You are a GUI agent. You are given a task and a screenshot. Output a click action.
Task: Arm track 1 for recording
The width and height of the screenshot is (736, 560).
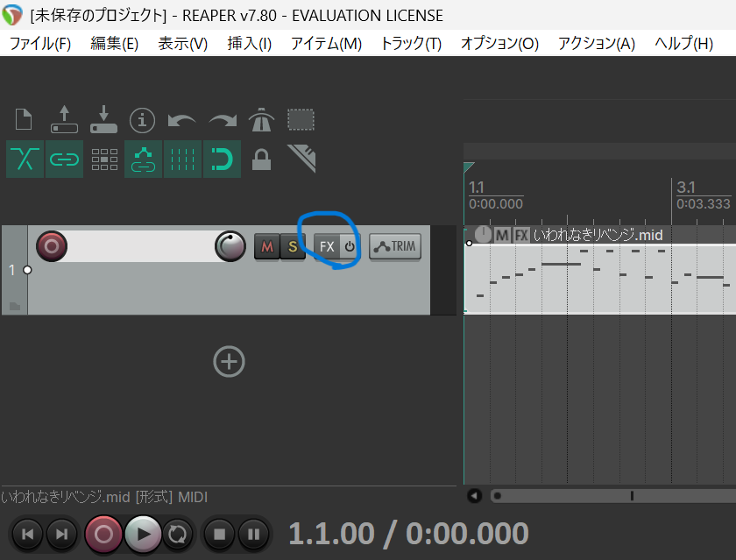[52, 246]
